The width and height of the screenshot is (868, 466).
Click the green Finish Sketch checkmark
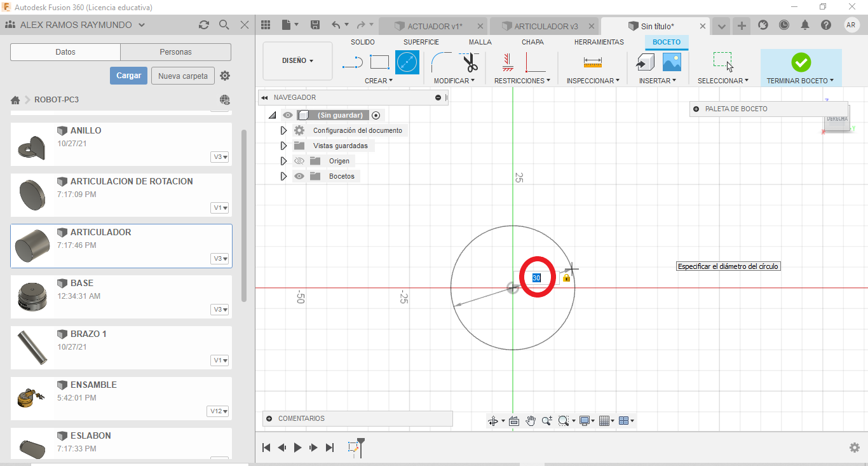801,62
